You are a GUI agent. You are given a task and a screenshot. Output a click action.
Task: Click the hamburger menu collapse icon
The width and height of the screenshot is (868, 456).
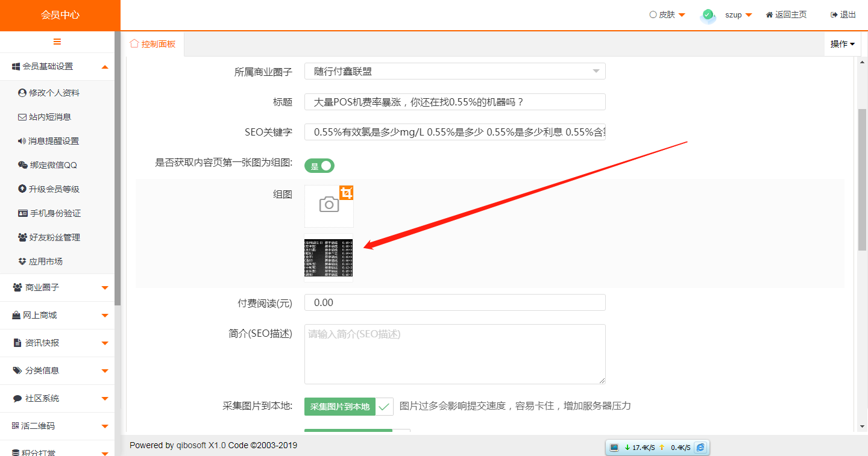click(x=57, y=42)
